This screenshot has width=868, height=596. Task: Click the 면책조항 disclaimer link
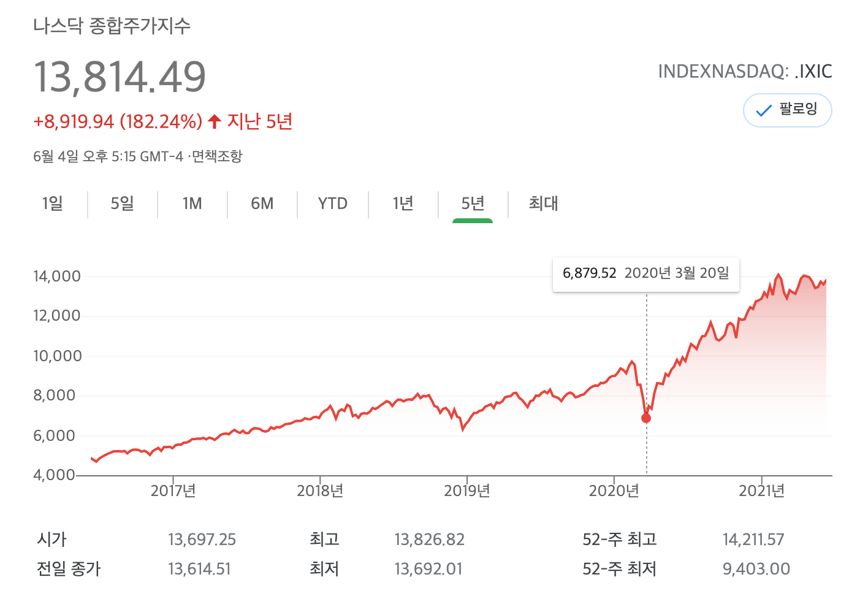pos(217,156)
